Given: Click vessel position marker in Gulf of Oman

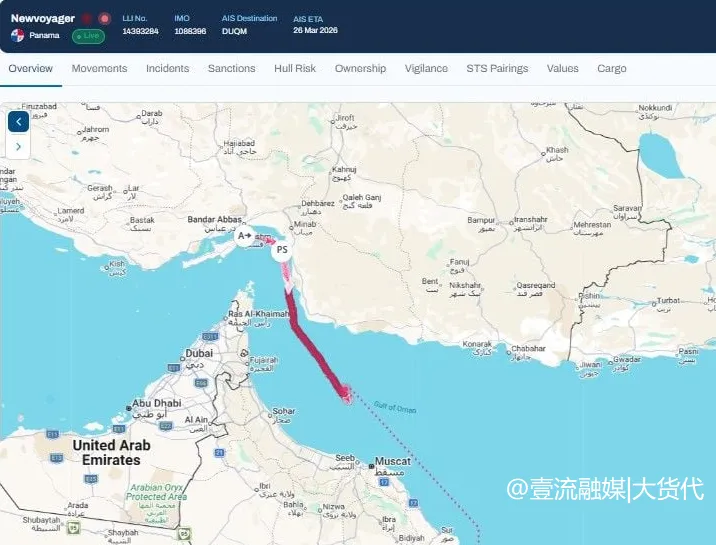Looking at the screenshot, I should point(347,396).
